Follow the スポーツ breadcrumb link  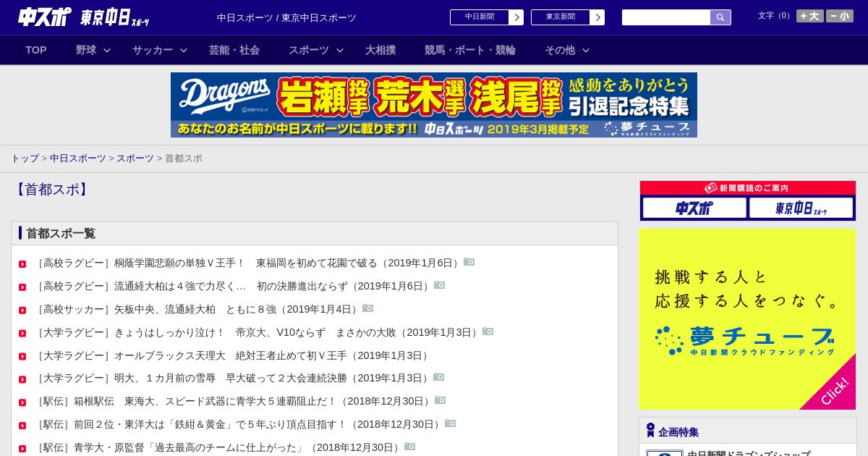click(135, 158)
